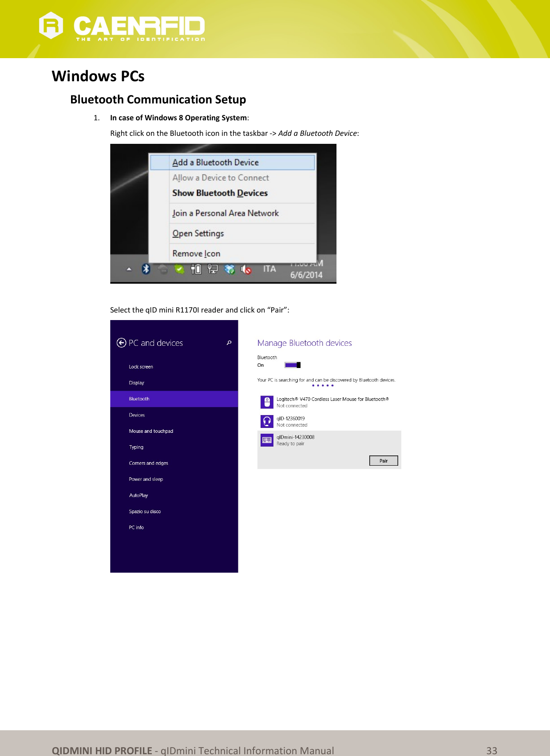The width and height of the screenshot is (550, 756).
Task: Click the Pair button
Action: click(x=384, y=461)
